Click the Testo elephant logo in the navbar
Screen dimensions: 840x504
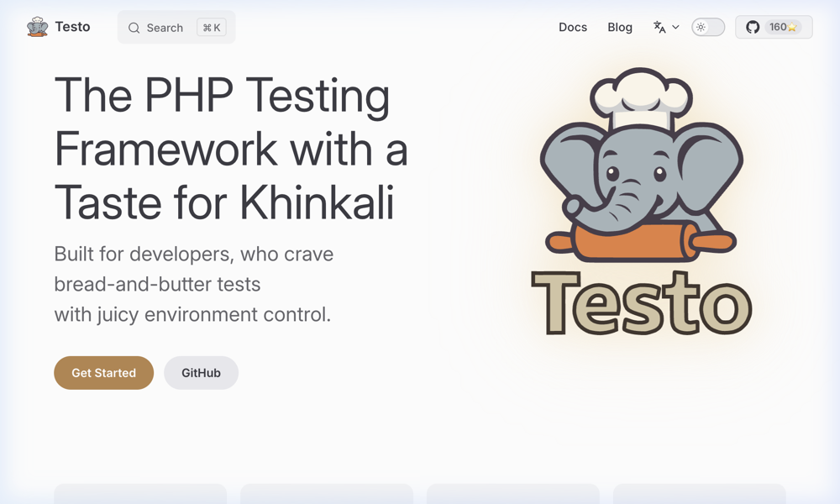[37, 27]
